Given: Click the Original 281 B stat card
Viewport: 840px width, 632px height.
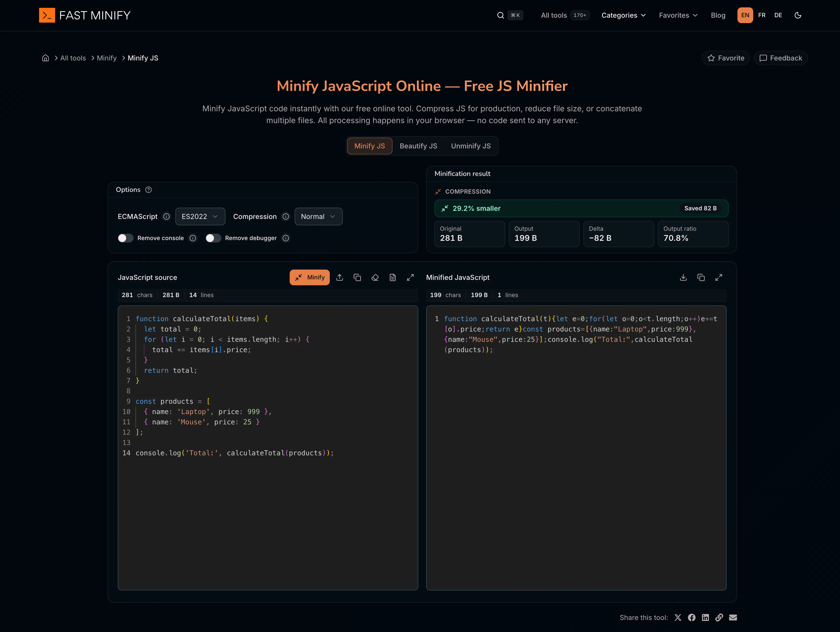Looking at the screenshot, I should (x=470, y=234).
